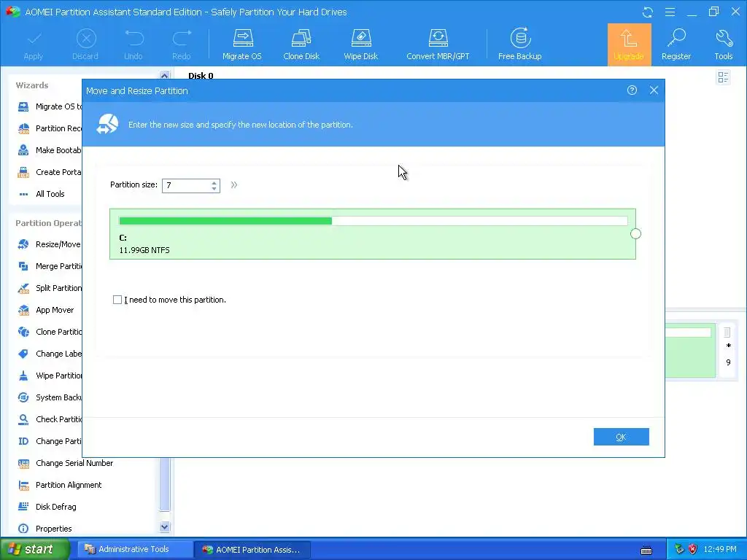Image resolution: width=747 pixels, height=560 pixels.
Task: Open partition Properties in sidebar
Action: 44,529
